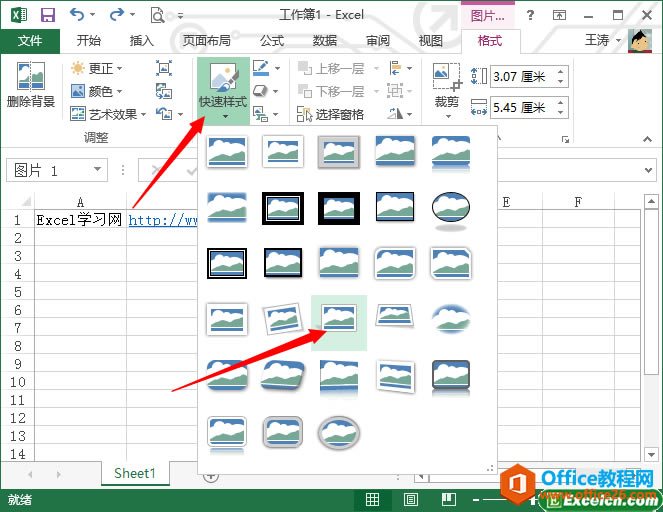The height and width of the screenshot is (512, 663).
Task: Switch to Normal view in status bar
Action: point(373,500)
